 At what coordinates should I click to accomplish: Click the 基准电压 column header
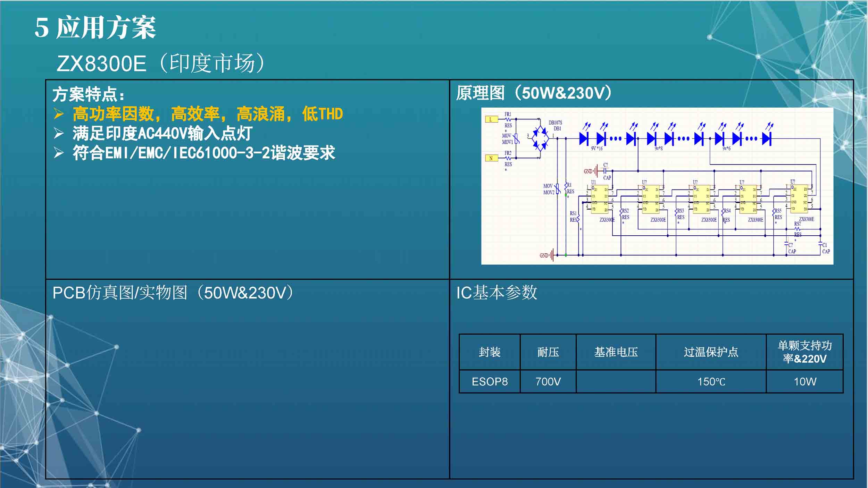coord(616,352)
